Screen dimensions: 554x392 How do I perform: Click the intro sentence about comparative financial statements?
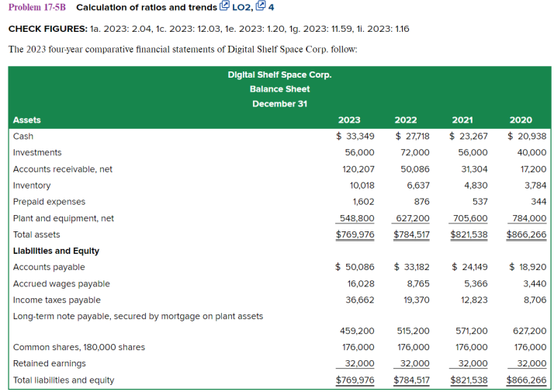pyautogui.click(x=183, y=49)
